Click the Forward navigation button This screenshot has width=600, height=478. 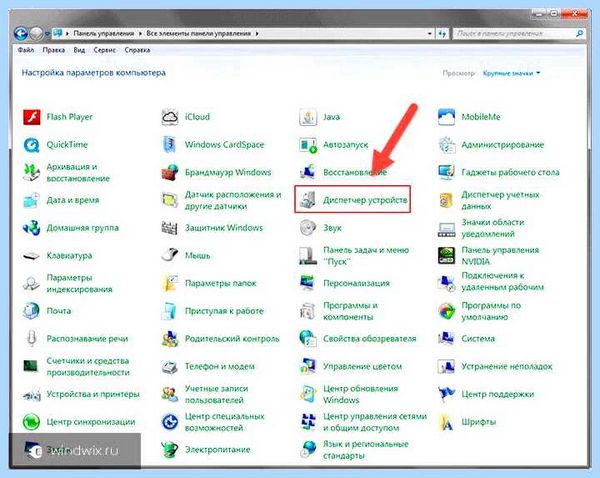[x=36, y=34]
